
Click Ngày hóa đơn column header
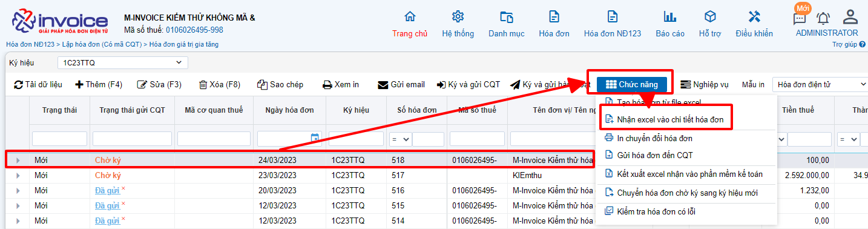289,110
